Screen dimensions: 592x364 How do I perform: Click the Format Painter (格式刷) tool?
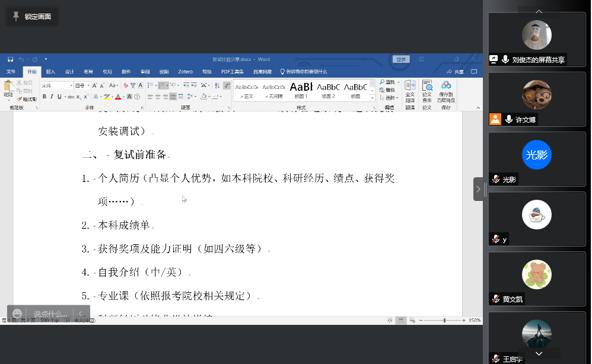pos(27,99)
